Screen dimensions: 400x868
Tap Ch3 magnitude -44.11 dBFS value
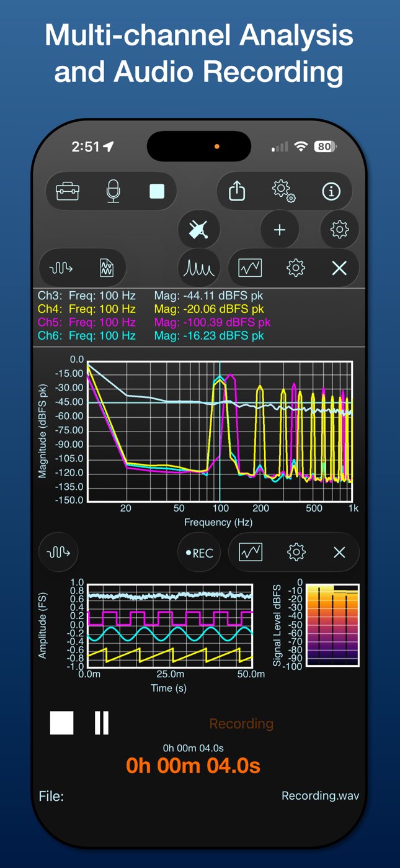point(209,296)
